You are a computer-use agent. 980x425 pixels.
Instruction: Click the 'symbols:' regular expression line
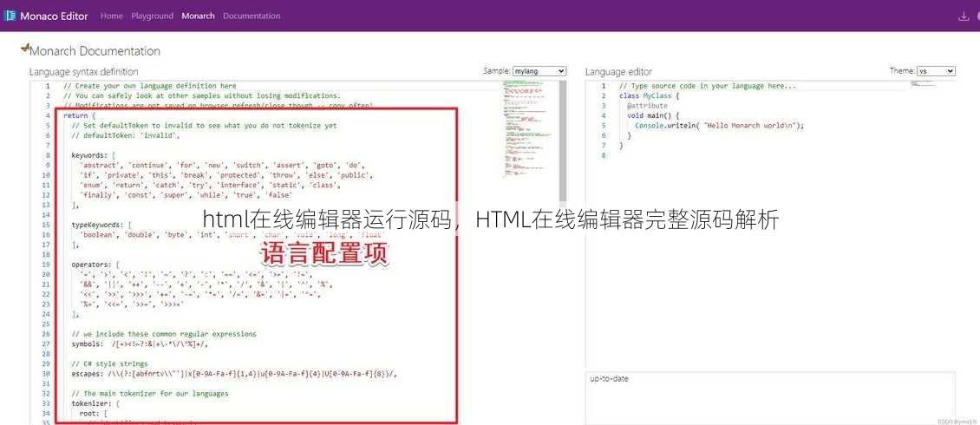[x=140, y=343]
